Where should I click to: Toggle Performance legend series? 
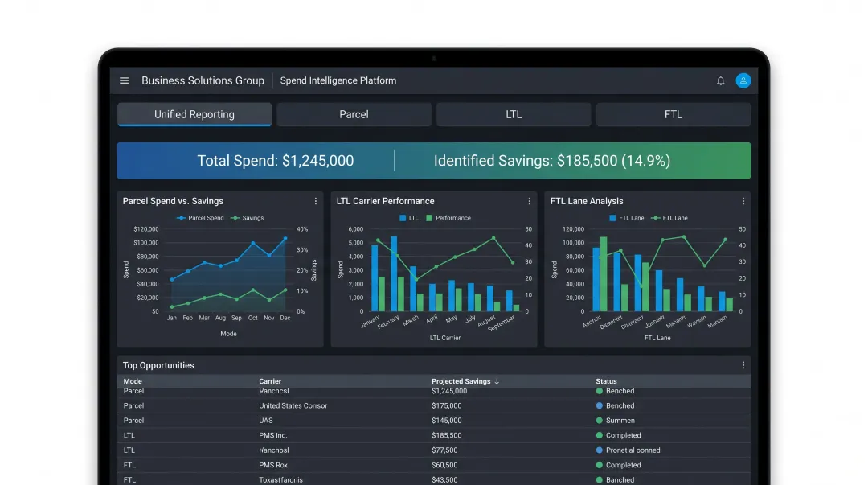pos(448,218)
